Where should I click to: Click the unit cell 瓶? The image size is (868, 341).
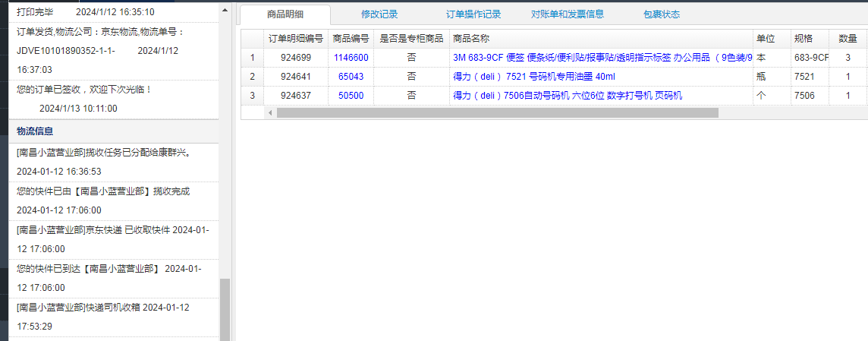[772, 77]
